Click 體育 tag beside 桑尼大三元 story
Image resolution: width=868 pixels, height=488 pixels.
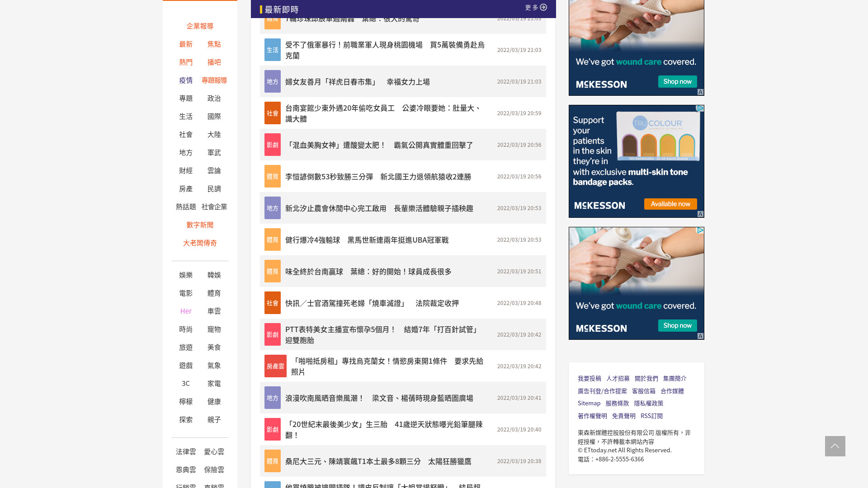(x=273, y=461)
